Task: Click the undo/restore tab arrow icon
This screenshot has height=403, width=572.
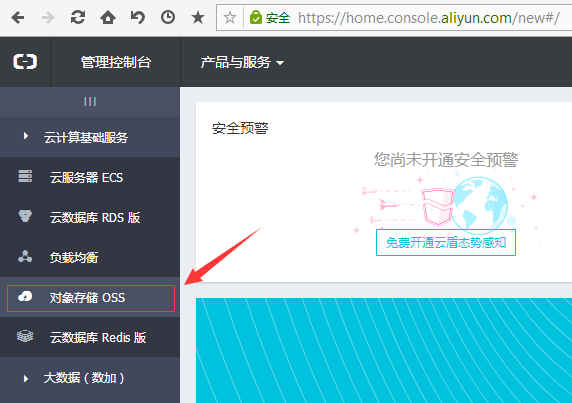Action: pos(138,17)
